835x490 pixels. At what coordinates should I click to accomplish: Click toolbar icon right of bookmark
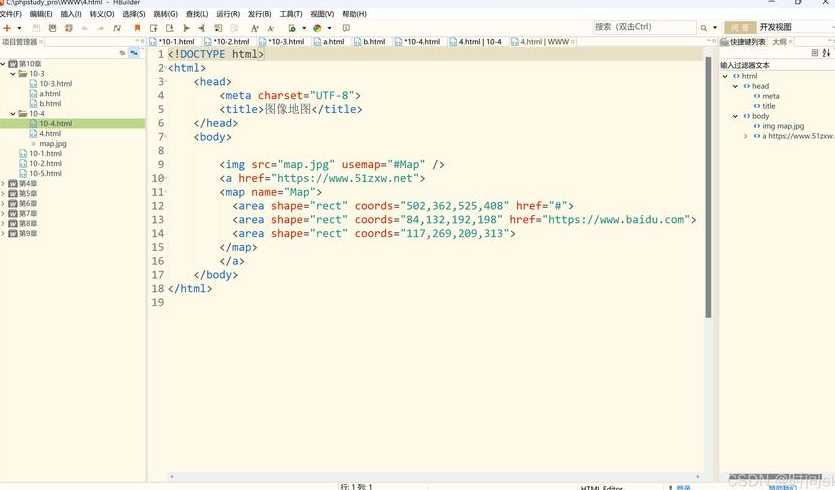153,28
